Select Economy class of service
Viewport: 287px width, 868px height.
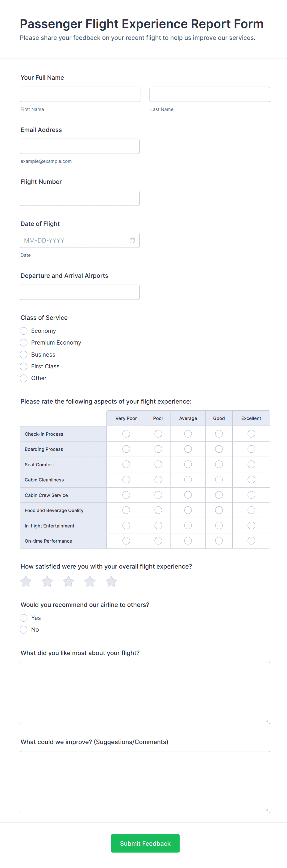[x=23, y=331]
